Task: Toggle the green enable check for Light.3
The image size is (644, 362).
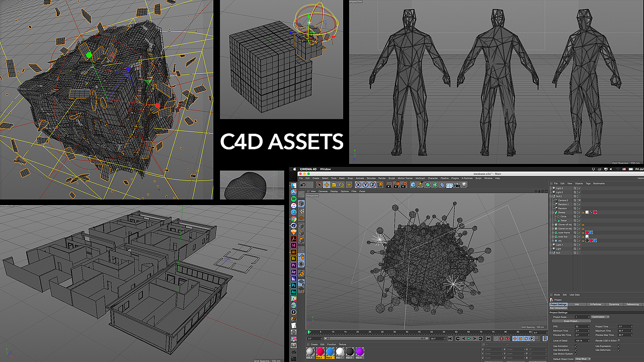Action: [580, 188]
